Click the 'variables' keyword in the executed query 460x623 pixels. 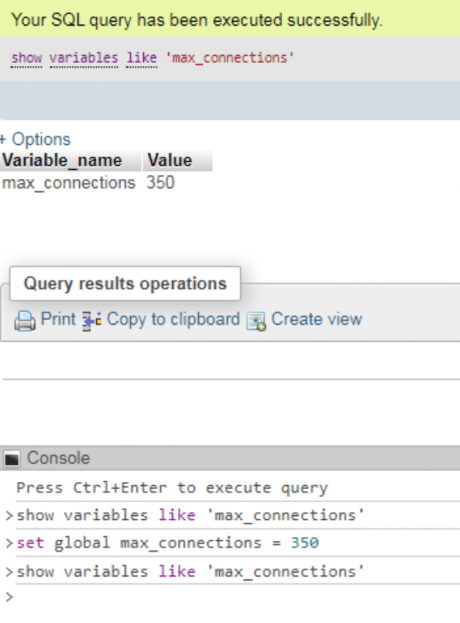[84, 58]
